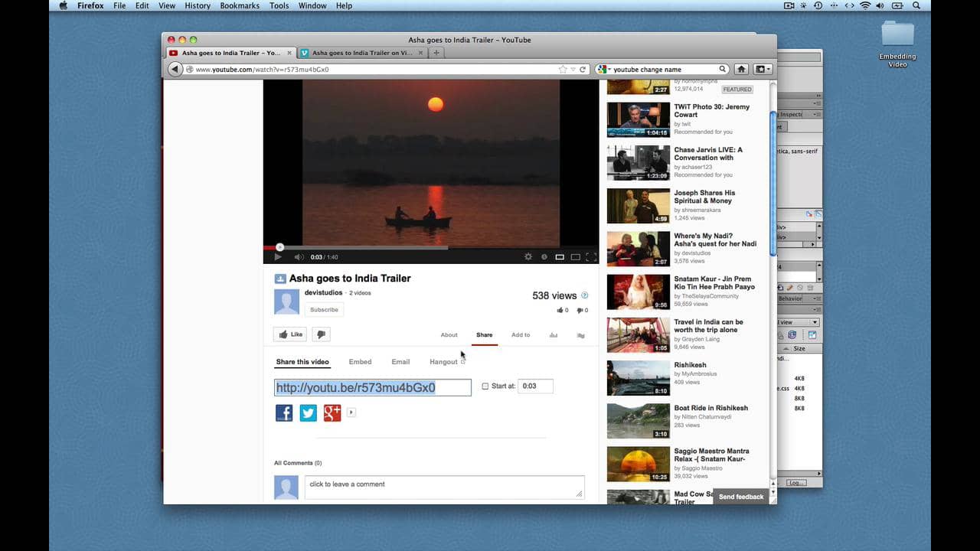This screenshot has width=980, height=551.
Task: Click the comment text box
Action: [x=445, y=487]
